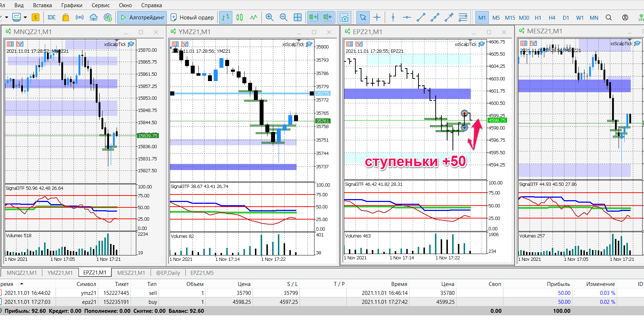Screen dimensions: 644x320
Task: Select the W1 timeframe button
Action: point(580,18)
